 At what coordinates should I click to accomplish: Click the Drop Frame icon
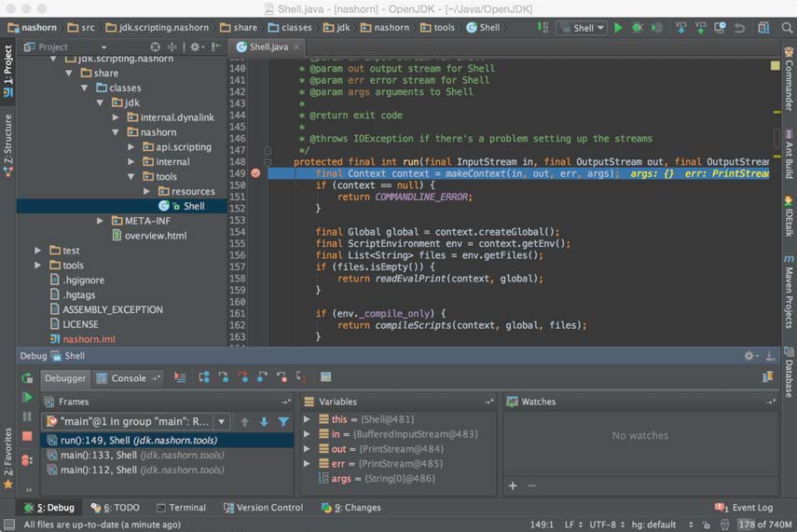click(282, 377)
